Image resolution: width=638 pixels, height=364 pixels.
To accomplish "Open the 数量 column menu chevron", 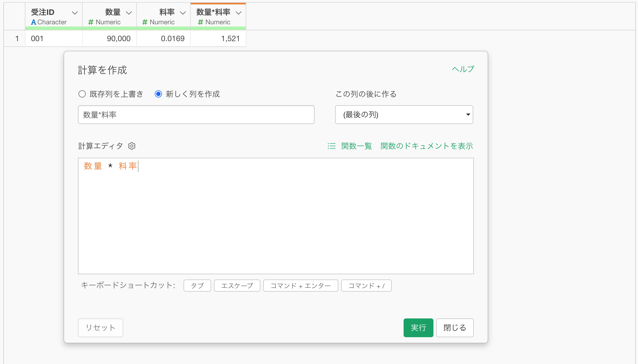I will pyautogui.click(x=129, y=13).
